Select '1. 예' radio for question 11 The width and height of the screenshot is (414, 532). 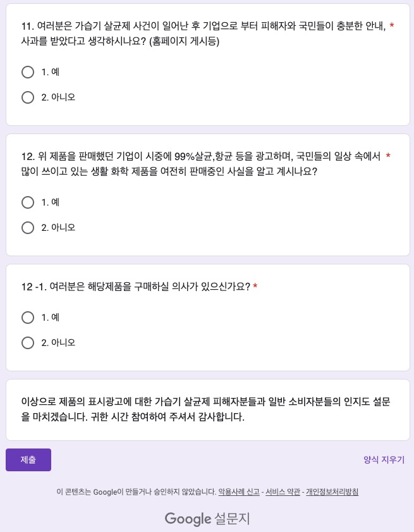(28, 72)
